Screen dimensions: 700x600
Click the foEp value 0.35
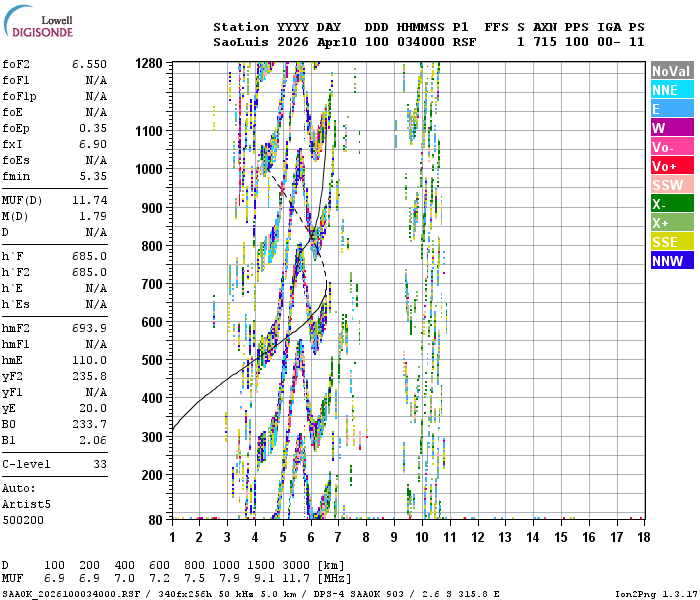pyautogui.click(x=93, y=128)
